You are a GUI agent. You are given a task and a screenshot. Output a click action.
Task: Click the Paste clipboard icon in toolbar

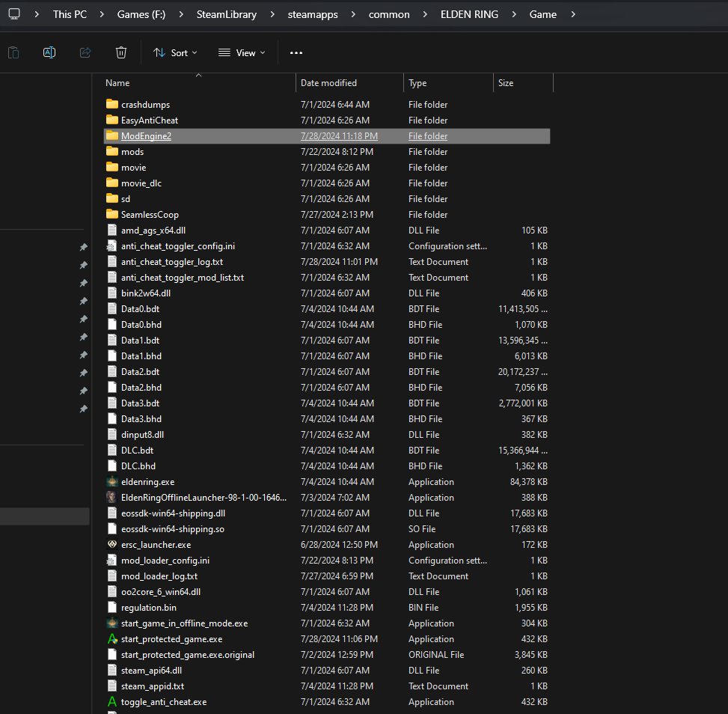(x=13, y=52)
